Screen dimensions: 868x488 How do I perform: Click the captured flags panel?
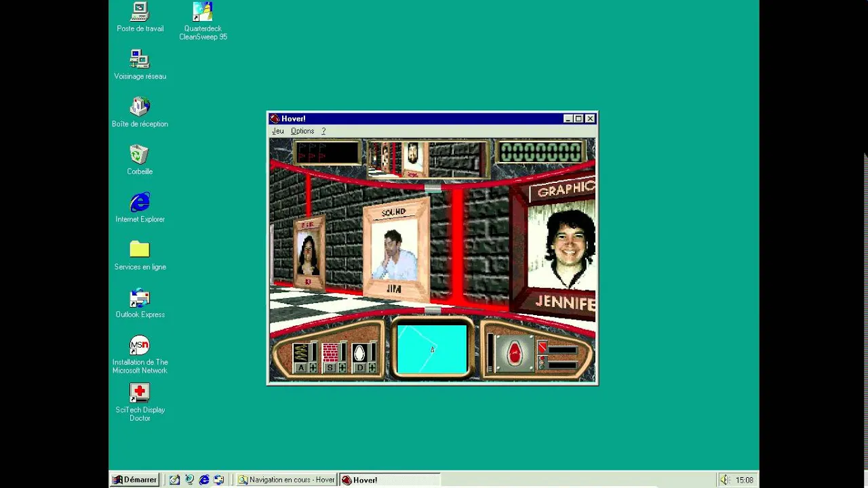327,152
